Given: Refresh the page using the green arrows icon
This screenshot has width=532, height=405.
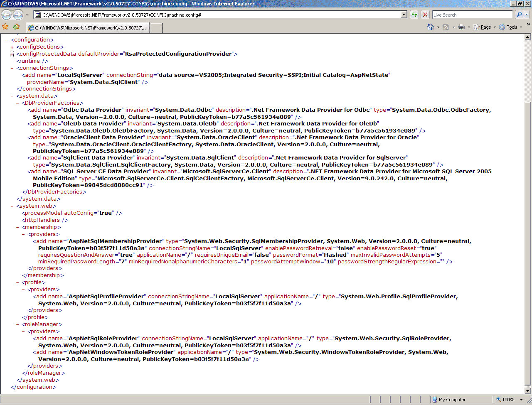Looking at the screenshot, I should [414, 15].
